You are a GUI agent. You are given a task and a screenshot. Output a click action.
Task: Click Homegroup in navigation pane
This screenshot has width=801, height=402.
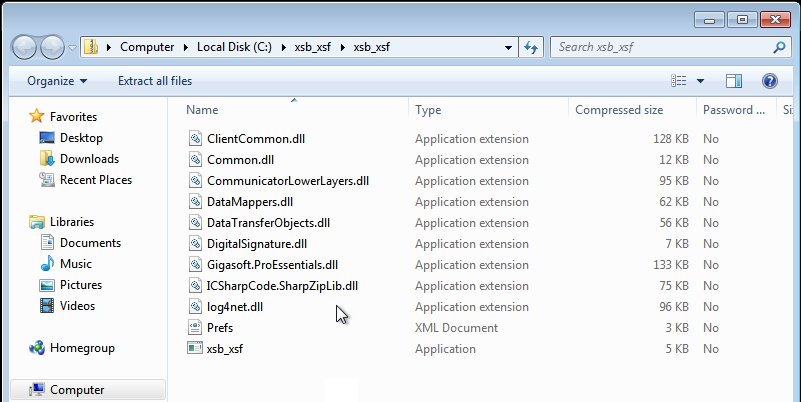pos(82,348)
